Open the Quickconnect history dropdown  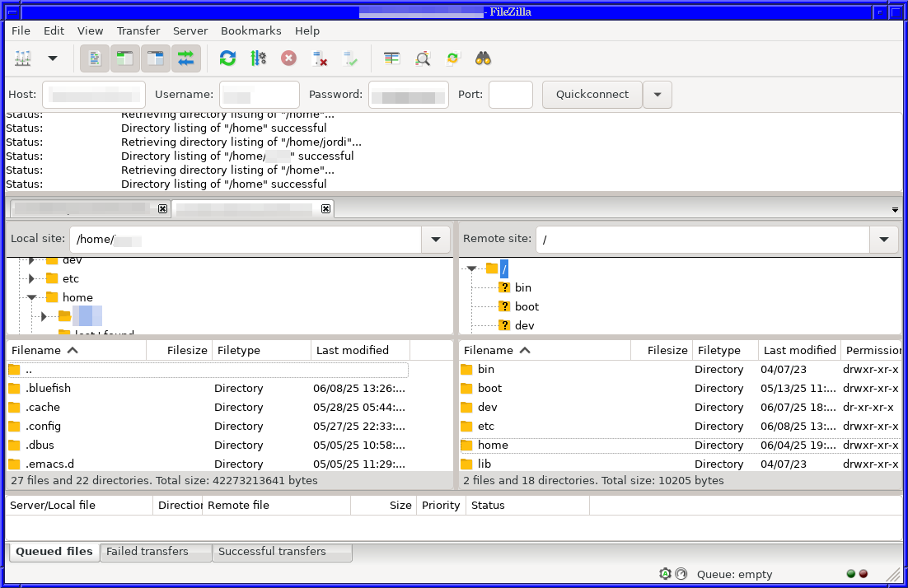coord(658,95)
